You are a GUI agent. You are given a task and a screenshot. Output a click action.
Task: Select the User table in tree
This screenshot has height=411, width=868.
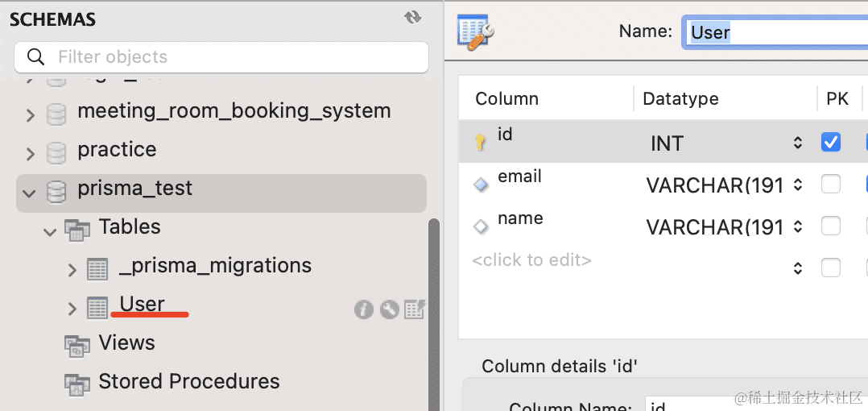click(143, 305)
